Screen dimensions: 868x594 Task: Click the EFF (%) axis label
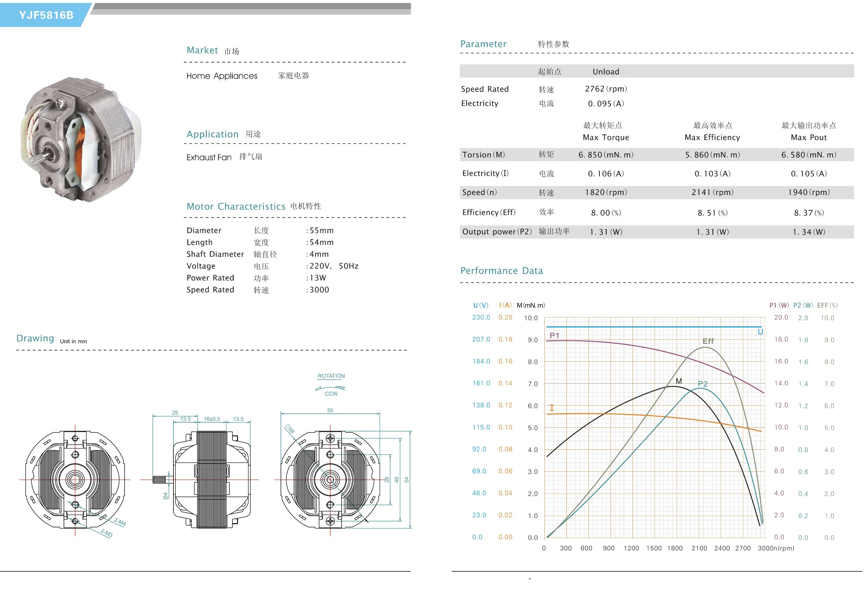click(x=827, y=306)
